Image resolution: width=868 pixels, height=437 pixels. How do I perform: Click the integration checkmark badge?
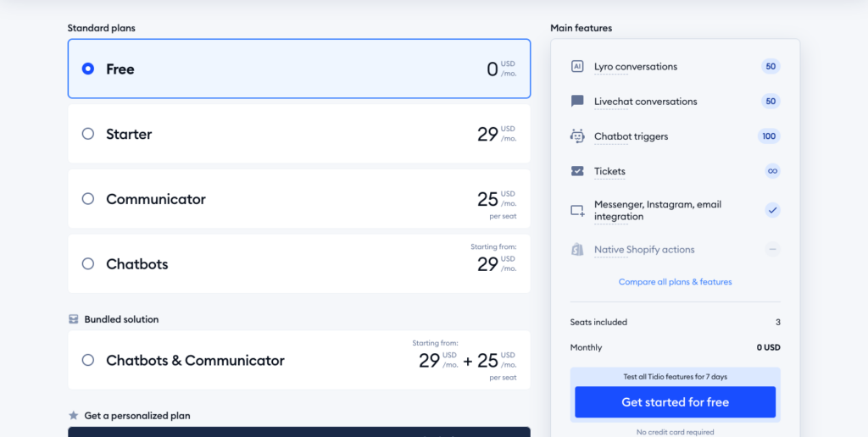click(773, 210)
